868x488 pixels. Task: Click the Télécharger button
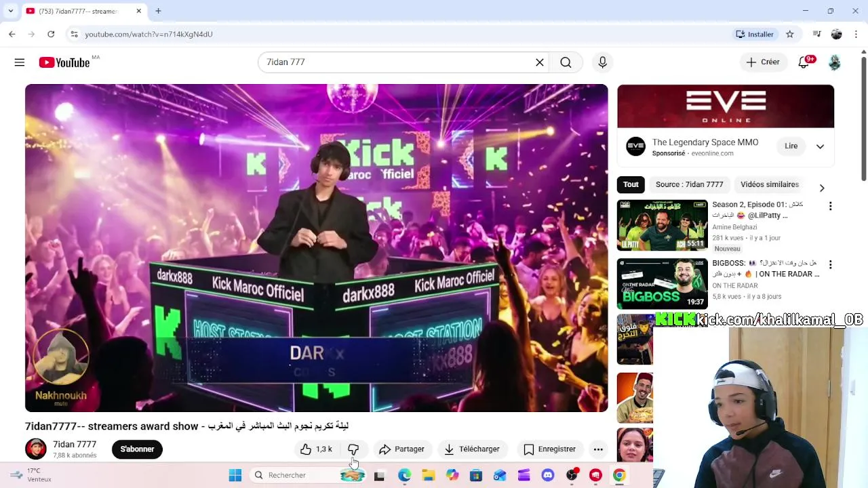(x=472, y=449)
